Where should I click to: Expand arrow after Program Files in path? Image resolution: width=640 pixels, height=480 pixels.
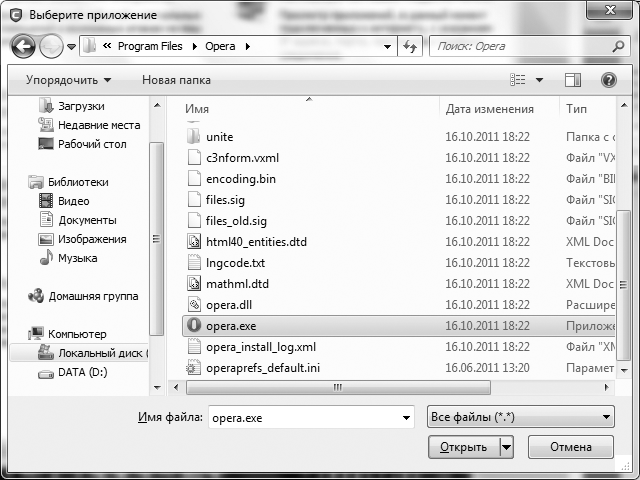coord(195,47)
